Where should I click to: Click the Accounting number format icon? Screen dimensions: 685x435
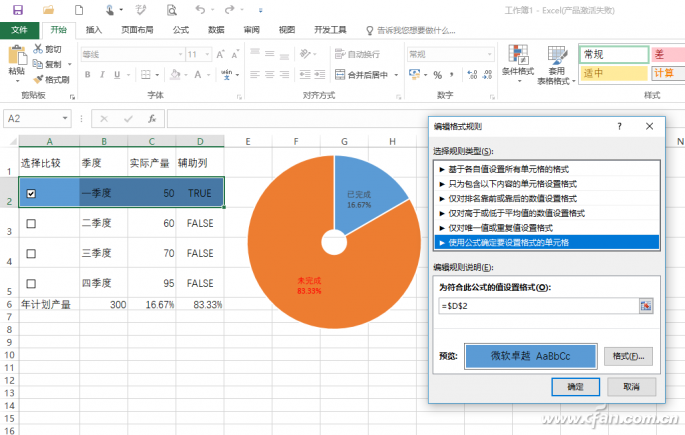pyautogui.click(x=414, y=74)
